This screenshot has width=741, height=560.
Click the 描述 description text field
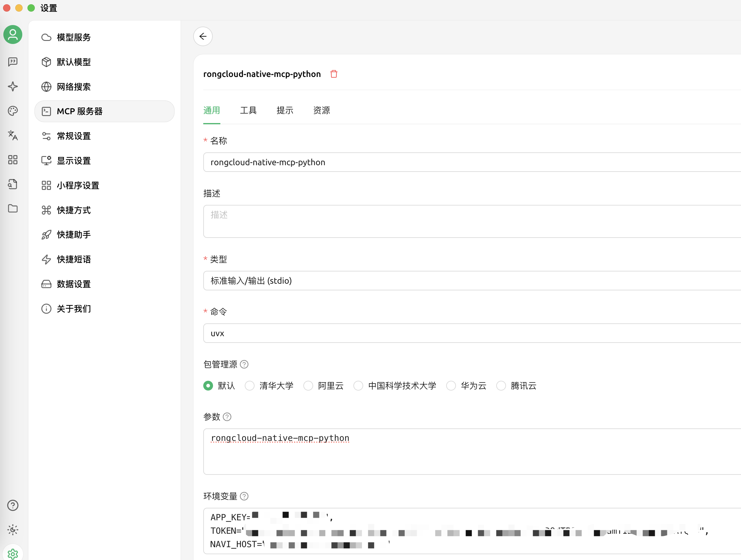469,221
